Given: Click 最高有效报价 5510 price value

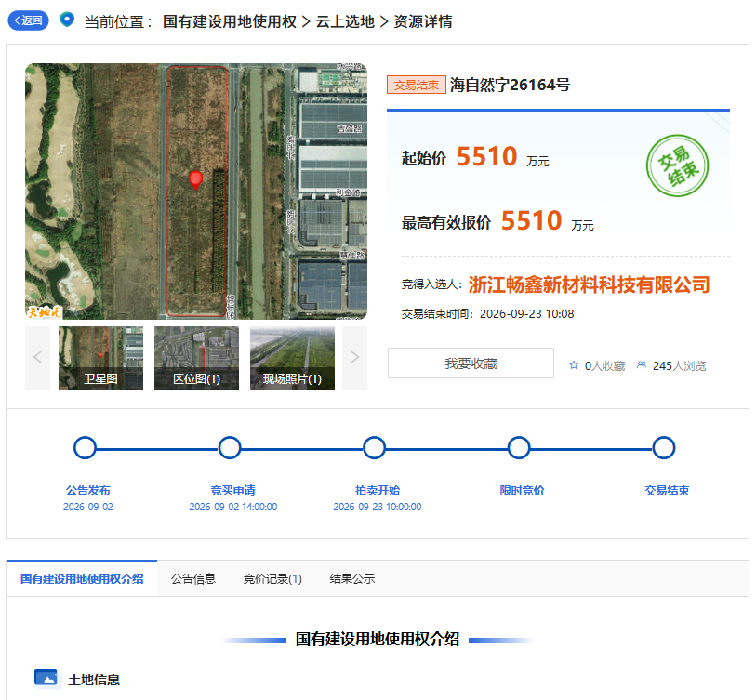Looking at the screenshot, I should [531, 221].
